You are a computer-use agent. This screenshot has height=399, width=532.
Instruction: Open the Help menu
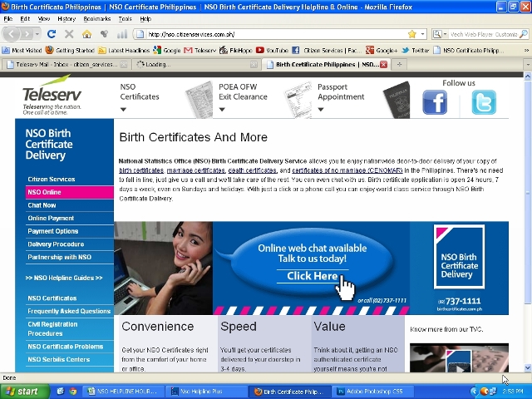145,19
